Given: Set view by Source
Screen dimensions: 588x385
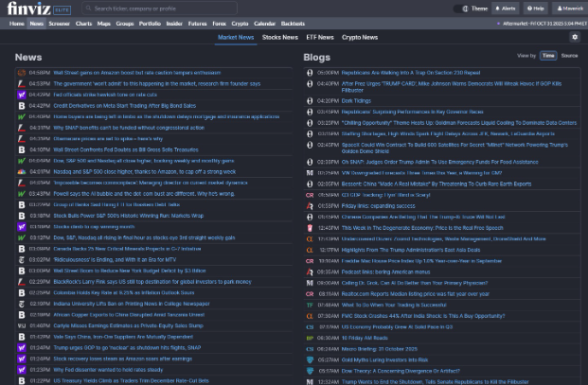Looking at the screenshot, I should point(569,56).
